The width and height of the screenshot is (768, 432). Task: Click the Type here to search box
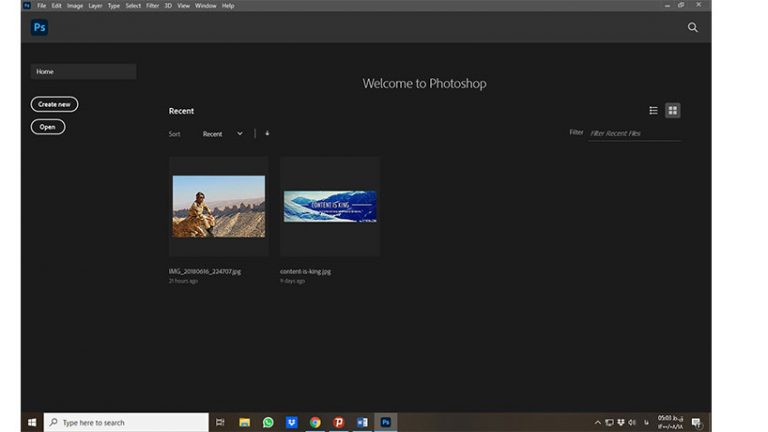[126, 422]
